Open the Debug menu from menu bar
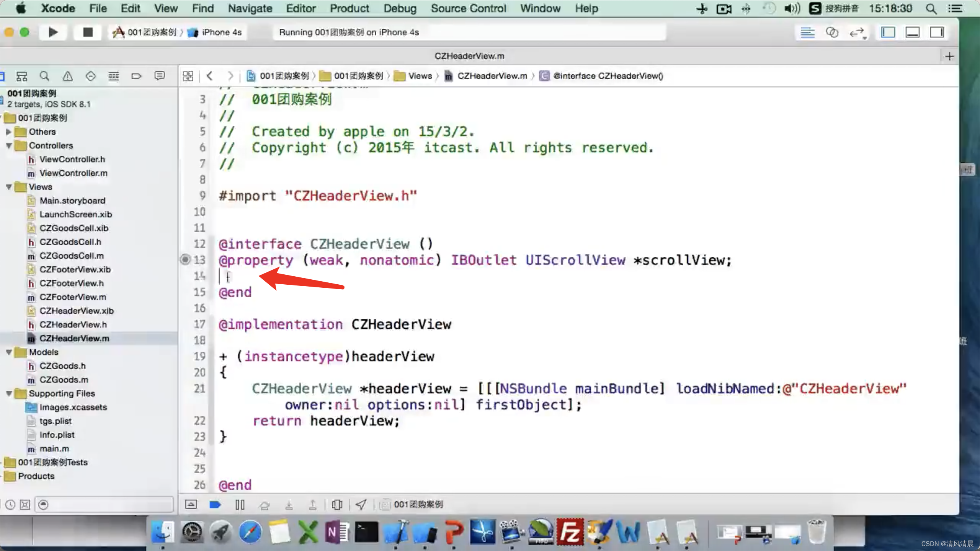The height and width of the screenshot is (551, 980). click(399, 8)
